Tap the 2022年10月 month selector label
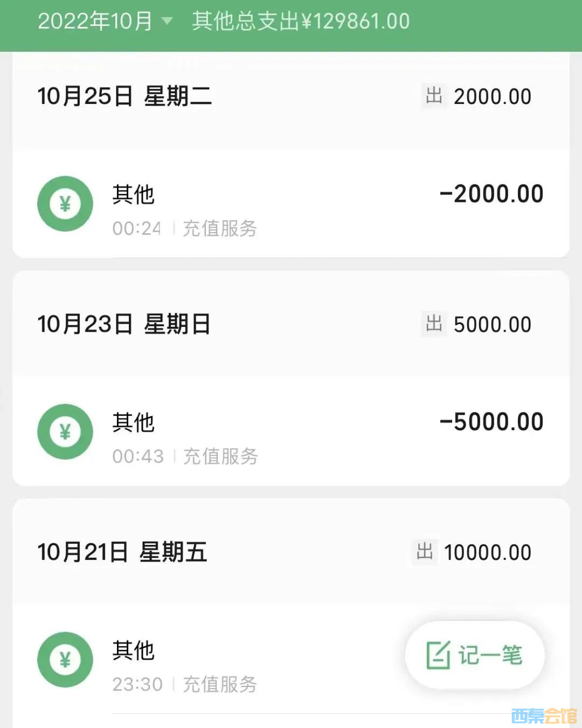582x728 pixels. 95,22
